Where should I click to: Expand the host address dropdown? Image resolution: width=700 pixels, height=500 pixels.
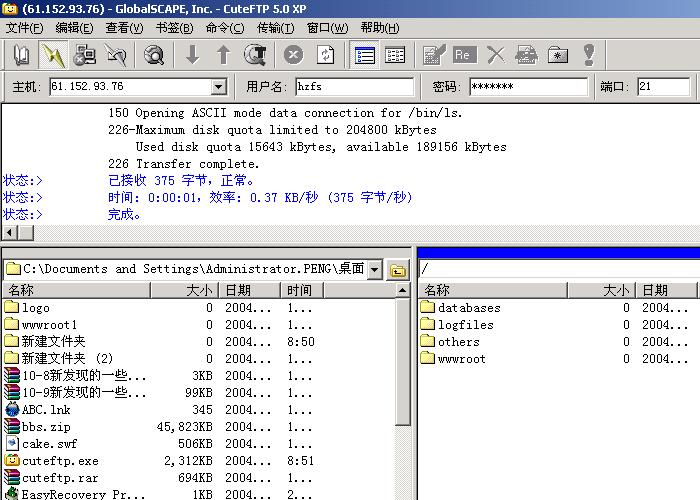[x=218, y=87]
